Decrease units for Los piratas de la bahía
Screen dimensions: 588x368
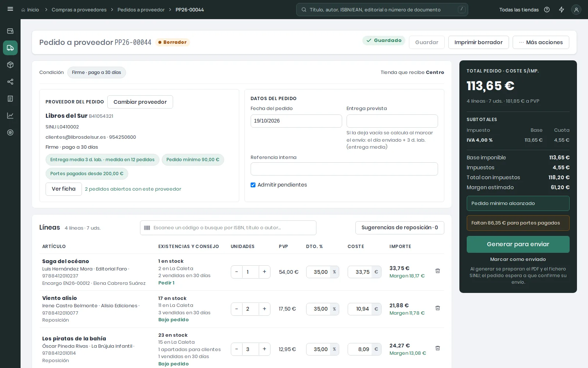(x=237, y=349)
